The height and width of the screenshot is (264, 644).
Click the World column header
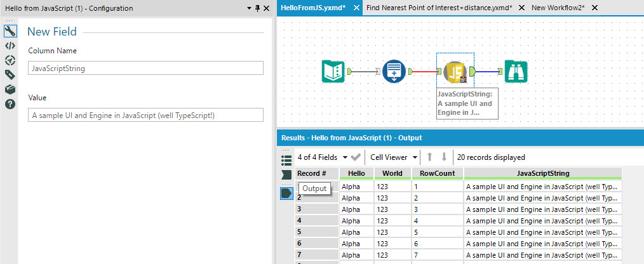[x=392, y=174]
